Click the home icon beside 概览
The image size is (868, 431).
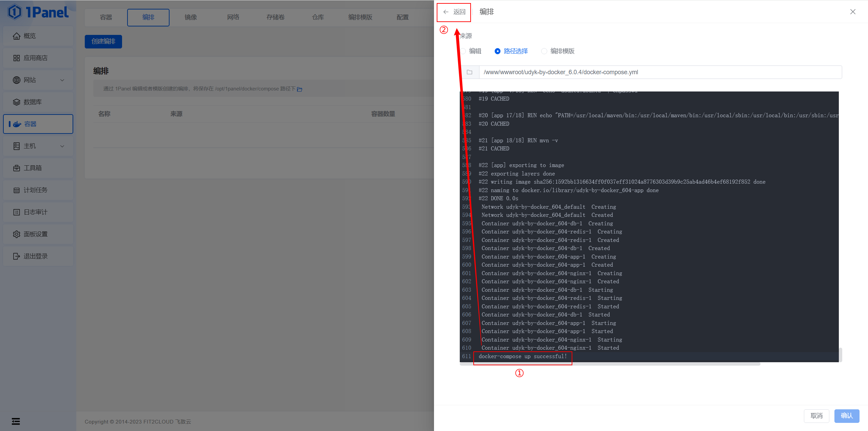pos(16,36)
